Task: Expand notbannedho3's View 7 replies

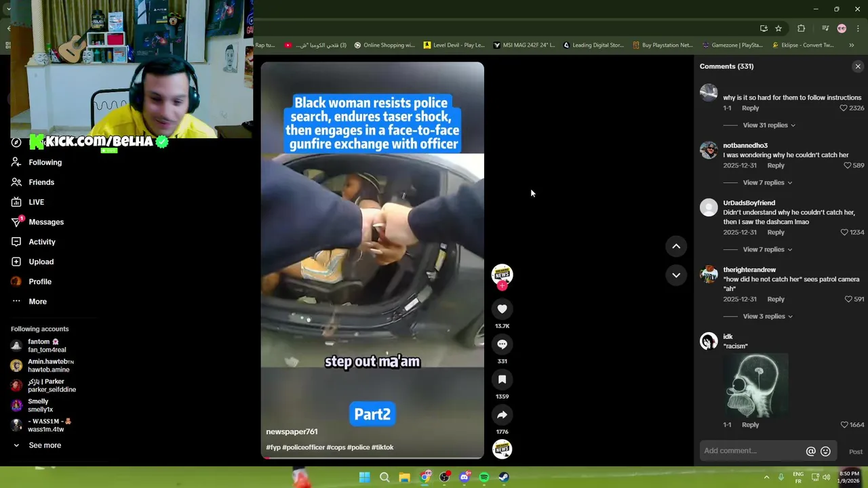Action: point(767,183)
